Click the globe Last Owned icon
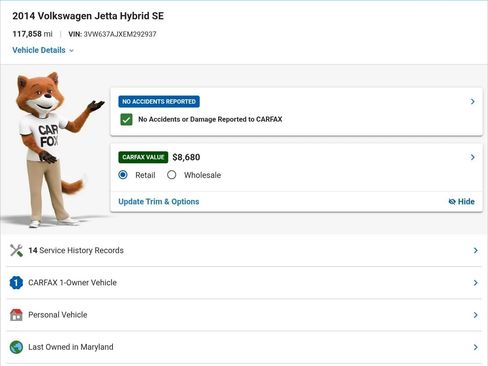This screenshot has height=366, width=488. (x=16, y=347)
